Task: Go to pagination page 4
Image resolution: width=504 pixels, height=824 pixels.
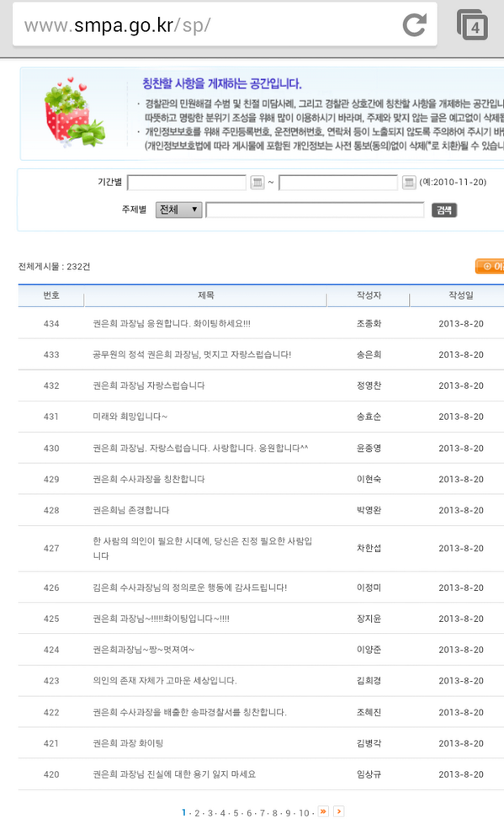Action: [223, 813]
